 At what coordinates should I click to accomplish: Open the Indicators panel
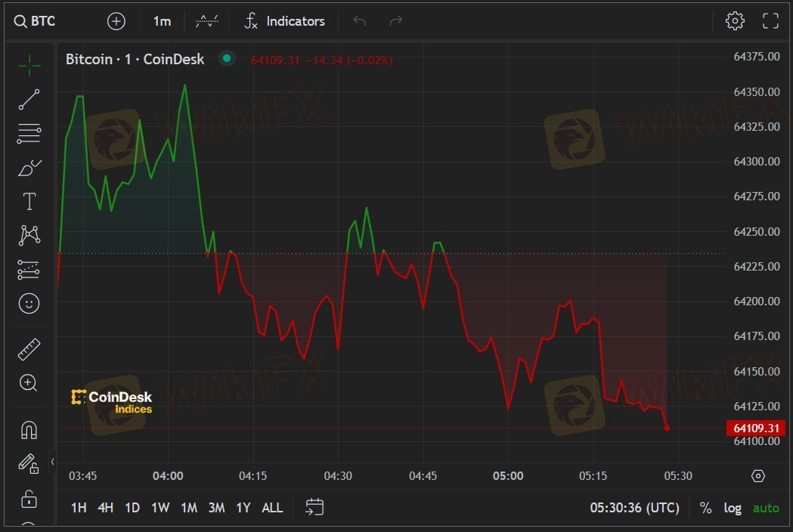coord(284,21)
